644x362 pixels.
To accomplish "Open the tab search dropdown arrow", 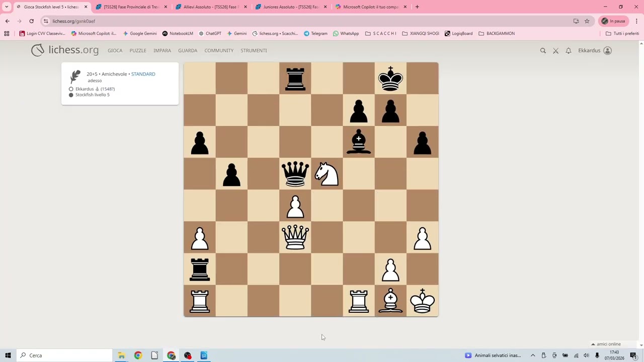I will (x=7, y=7).
